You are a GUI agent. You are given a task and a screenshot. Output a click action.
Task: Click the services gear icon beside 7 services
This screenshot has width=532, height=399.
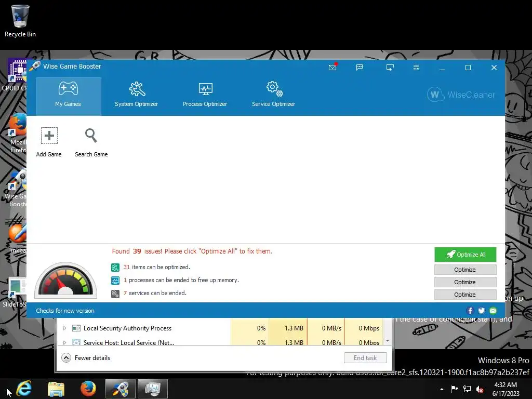point(115,294)
